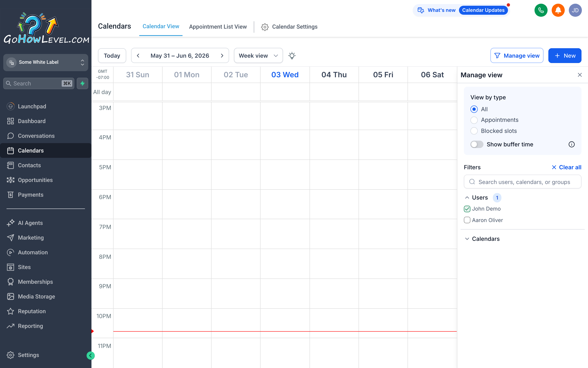Screen dimensions: 588x368
Task: Select the Appointments radio option
Action: [474, 120]
